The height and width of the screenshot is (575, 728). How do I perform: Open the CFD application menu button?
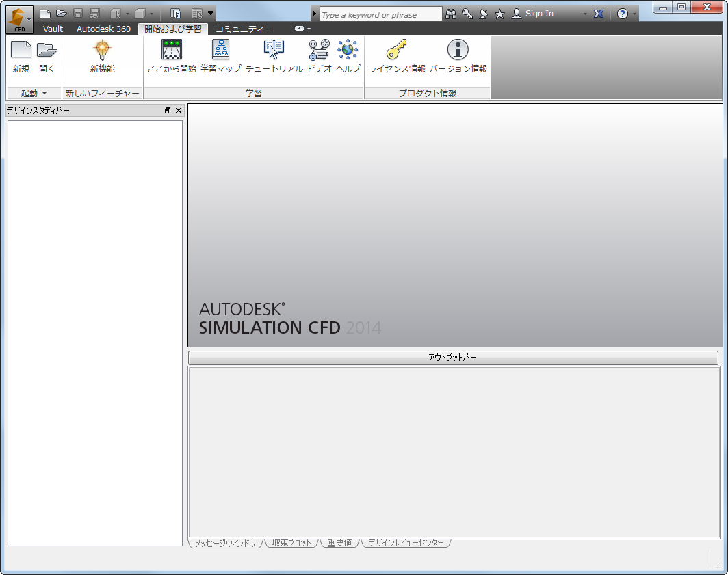point(19,20)
